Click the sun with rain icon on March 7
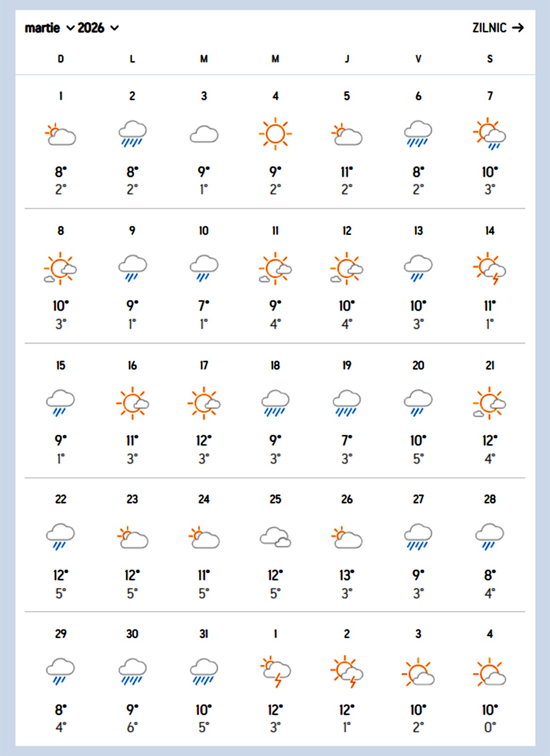 point(490,134)
